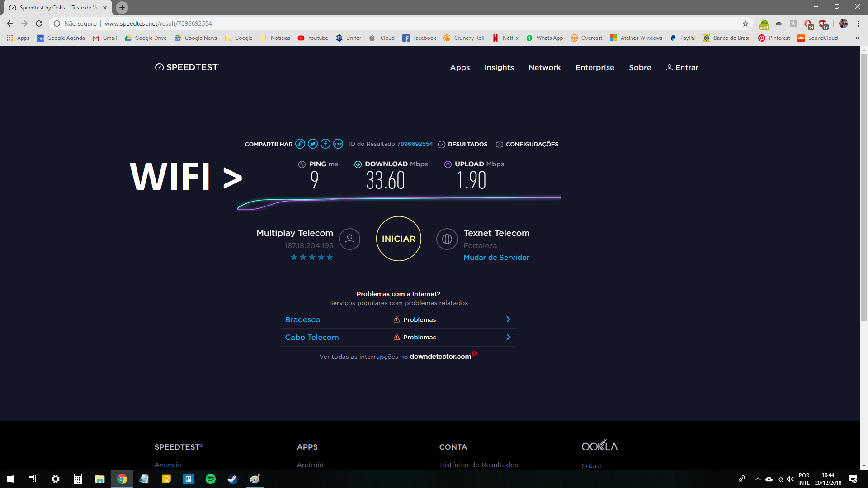Open the Insights menu item
The image size is (868, 488).
pos(499,67)
